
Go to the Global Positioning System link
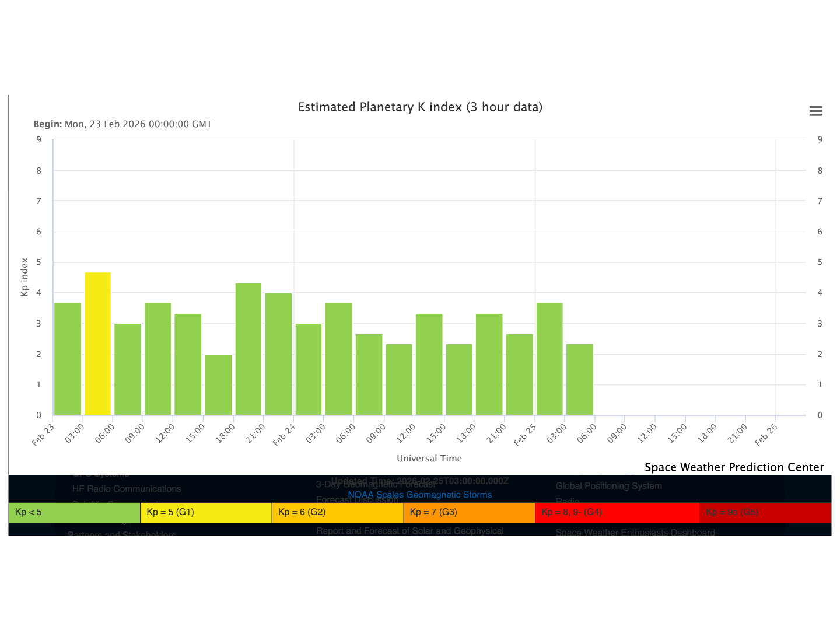tap(608, 486)
